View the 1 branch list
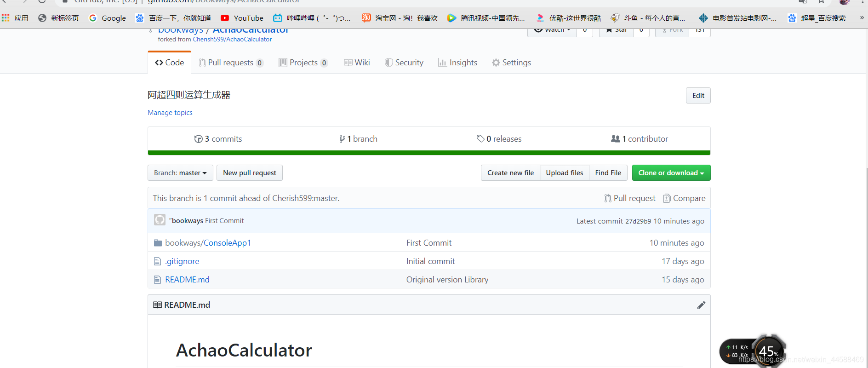 [358, 139]
